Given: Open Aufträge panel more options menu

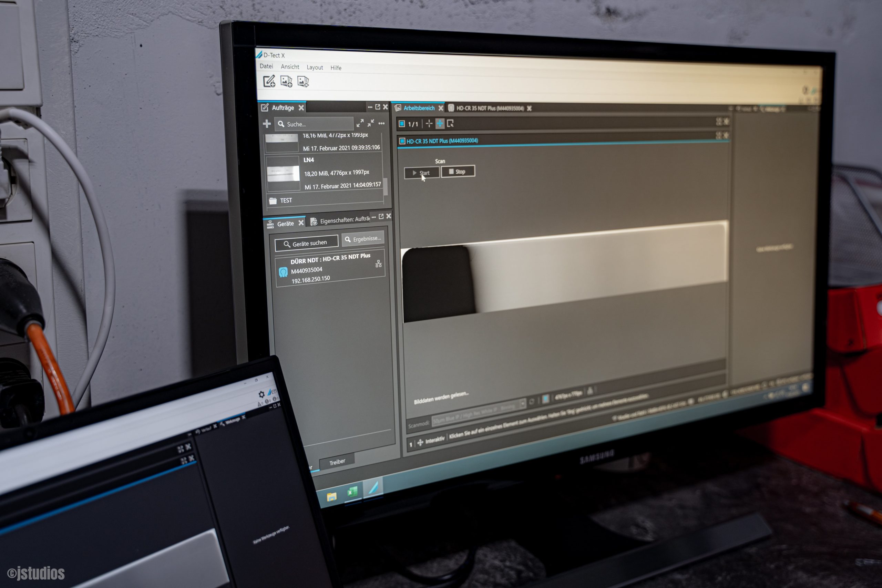Looking at the screenshot, I should click(x=370, y=107).
